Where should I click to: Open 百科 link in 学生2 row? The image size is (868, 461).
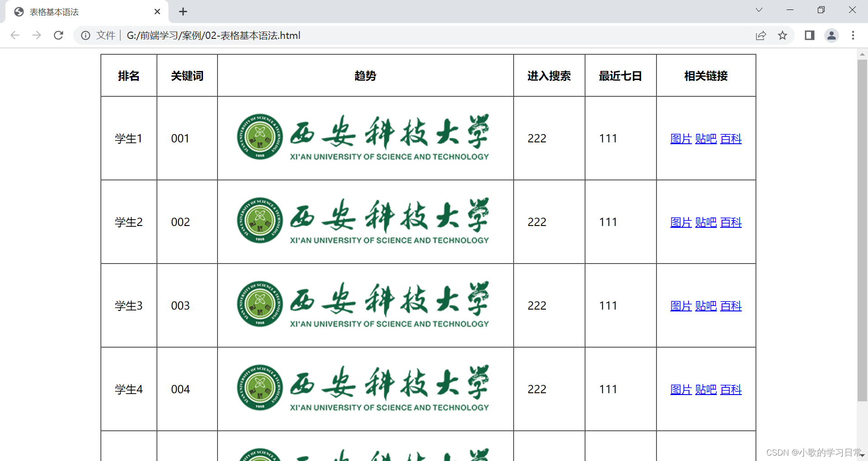pyautogui.click(x=731, y=222)
